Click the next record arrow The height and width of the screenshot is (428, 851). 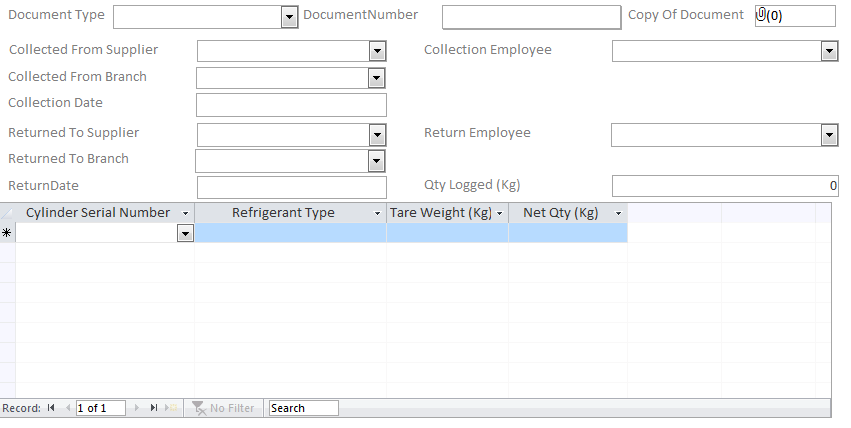click(x=138, y=408)
